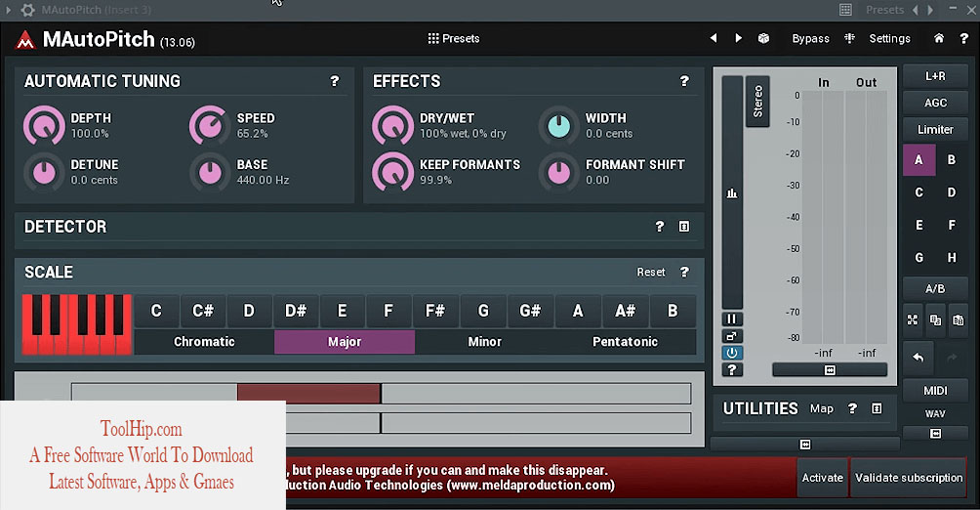Show help for the Utilities panel
The height and width of the screenshot is (510, 980).
tap(852, 408)
